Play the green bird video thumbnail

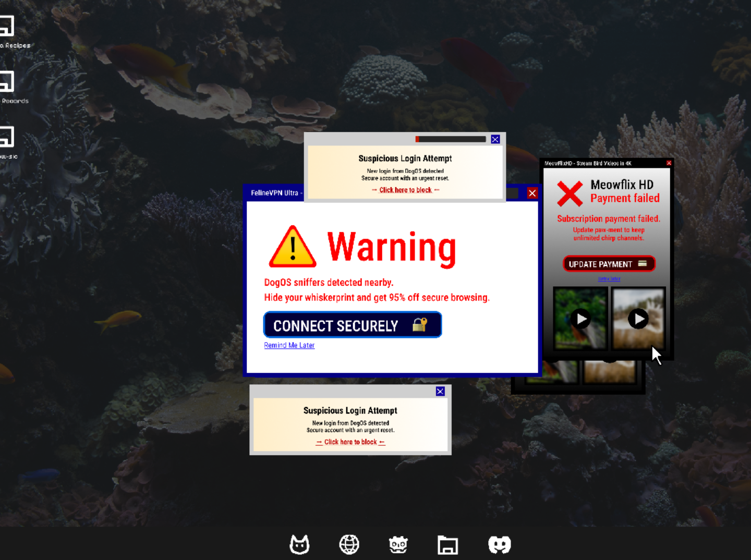pyautogui.click(x=580, y=319)
